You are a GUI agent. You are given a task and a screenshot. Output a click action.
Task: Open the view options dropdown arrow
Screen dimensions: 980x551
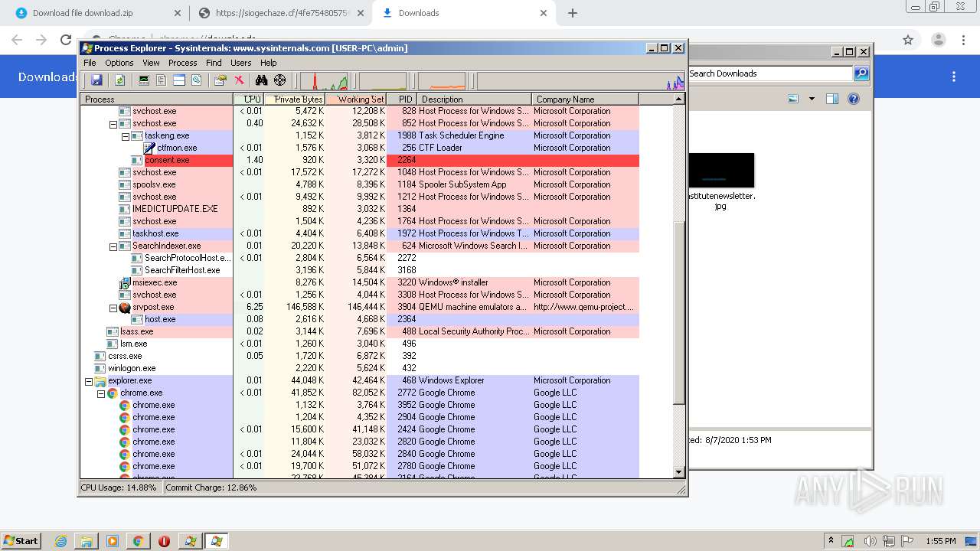[812, 99]
